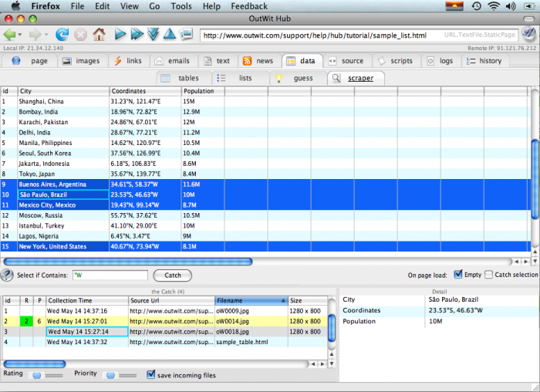The image size is (540, 392).
Task: Open the source tab
Action: (x=347, y=61)
